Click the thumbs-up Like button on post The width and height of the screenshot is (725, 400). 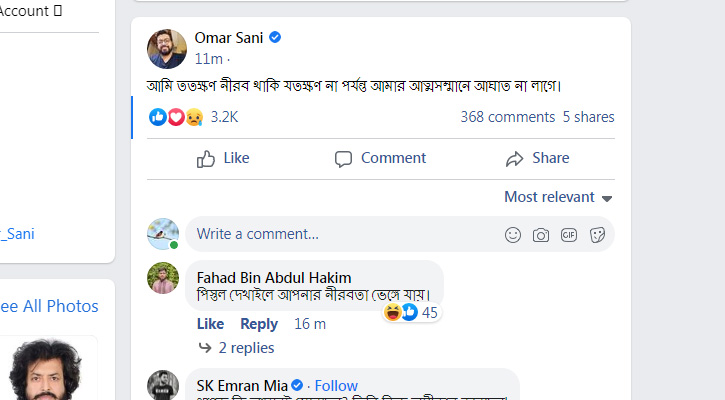(223, 158)
